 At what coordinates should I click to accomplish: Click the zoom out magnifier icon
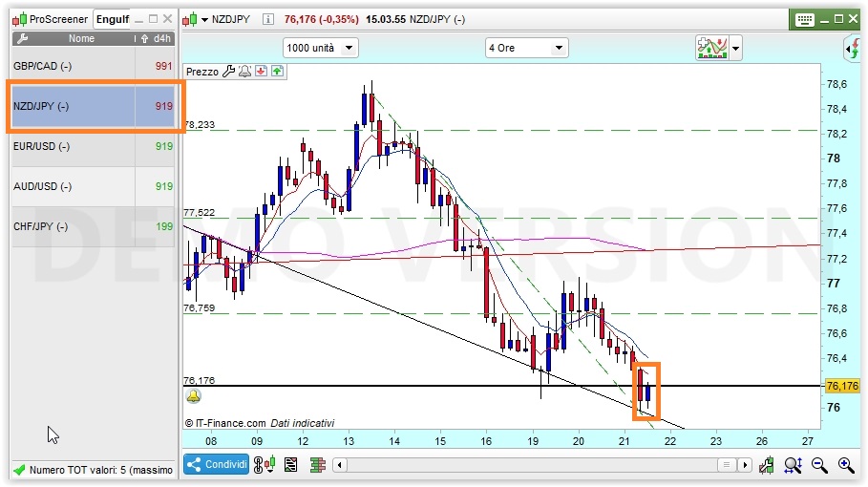coord(820,465)
